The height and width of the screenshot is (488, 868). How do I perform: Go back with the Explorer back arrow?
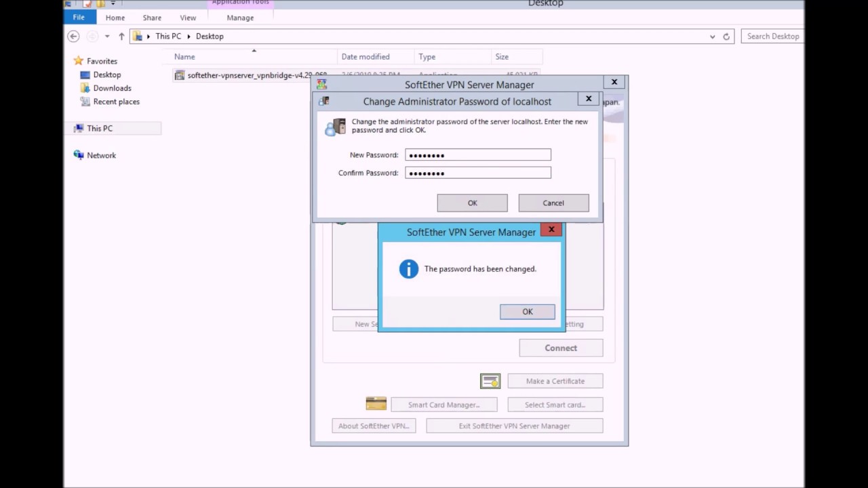(73, 37)
